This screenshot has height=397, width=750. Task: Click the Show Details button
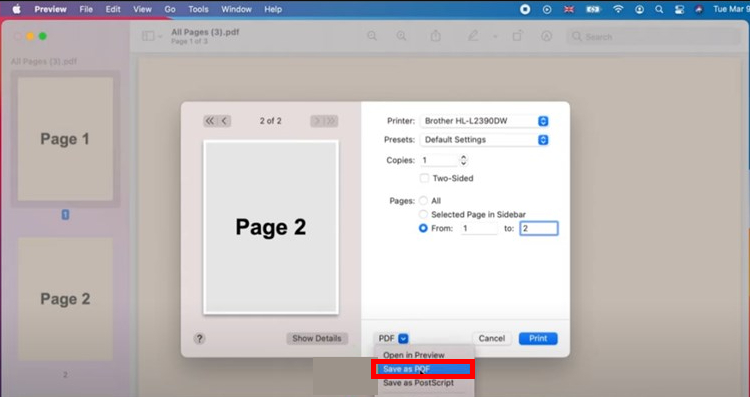tap(317, 338)
